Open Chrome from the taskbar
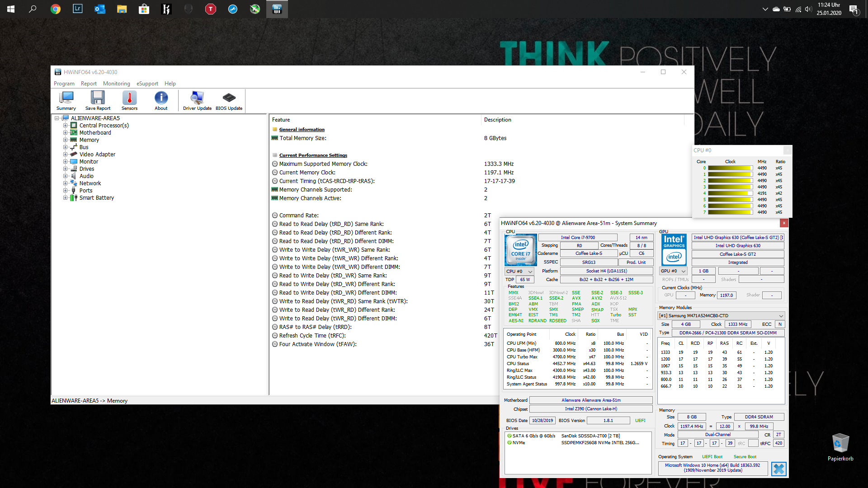868x488 pixels. point(55,9)
